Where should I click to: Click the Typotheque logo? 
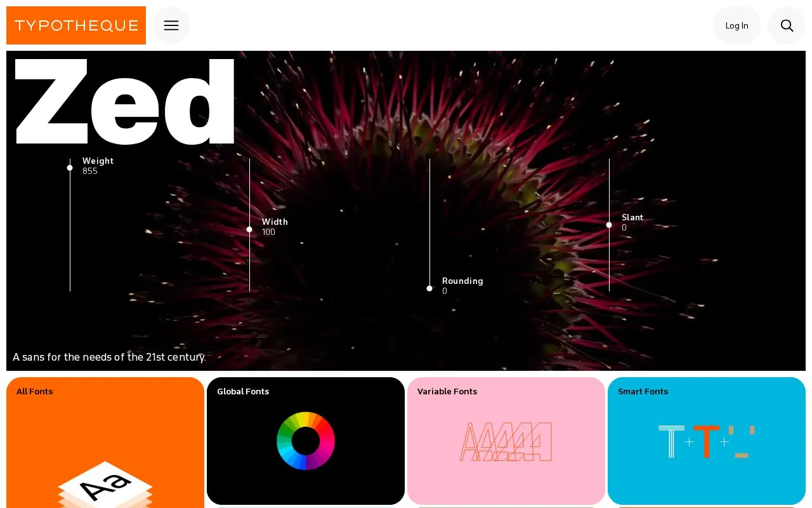(76, 25)
